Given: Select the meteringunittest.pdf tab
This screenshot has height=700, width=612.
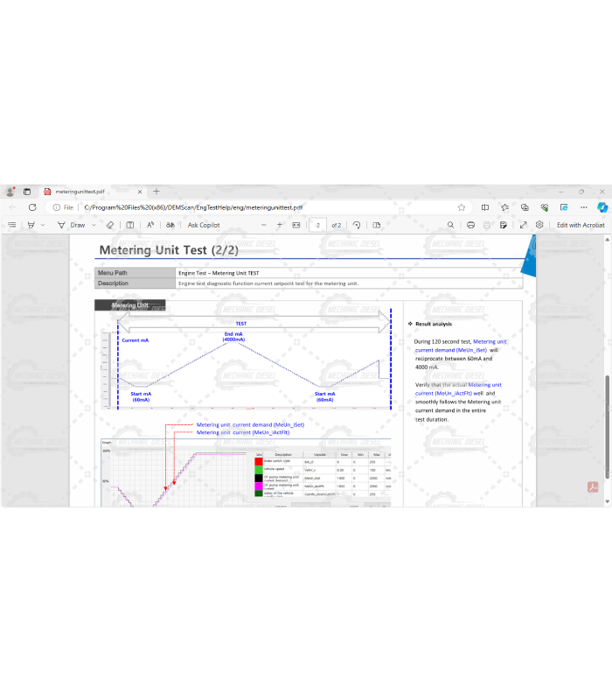Looking at the screenshot, I should point(80,191).
